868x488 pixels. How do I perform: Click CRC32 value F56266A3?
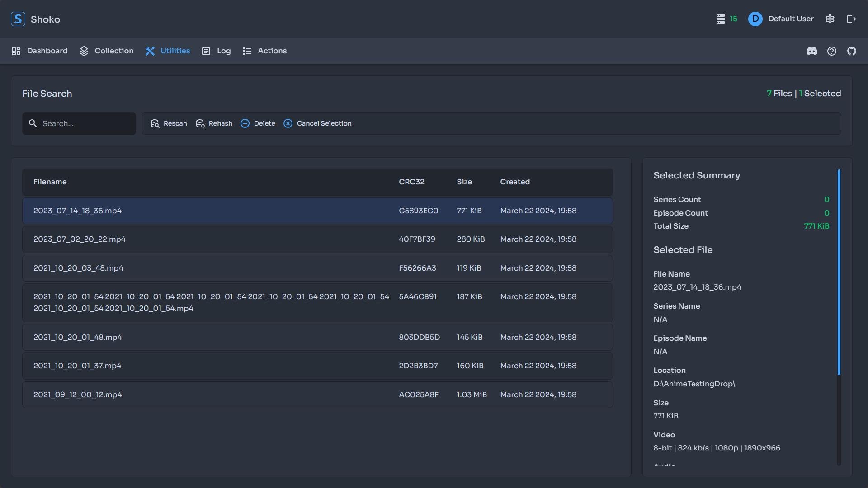click(x=417, y=268)
